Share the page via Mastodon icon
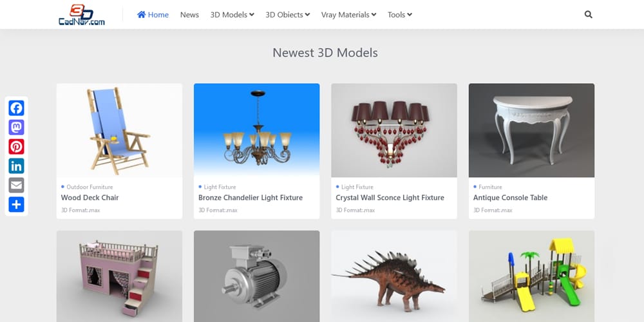Screen dimensions: 644x322 click(x=16, y=128)
